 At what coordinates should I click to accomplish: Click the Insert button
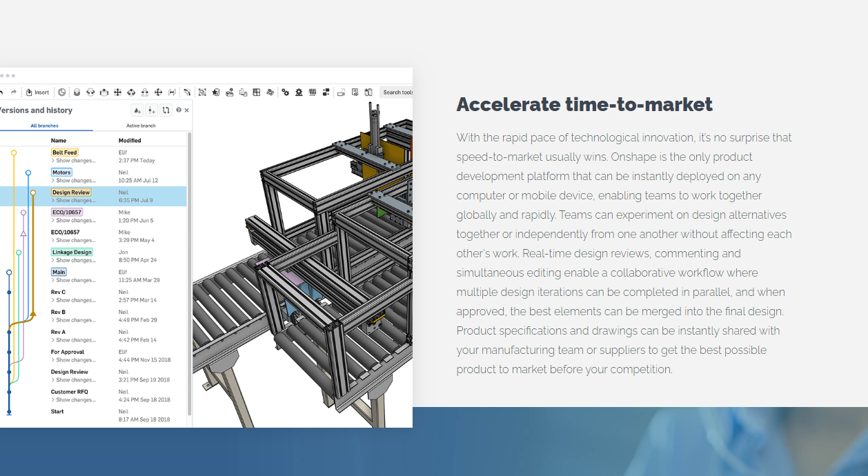click(37, 92)
